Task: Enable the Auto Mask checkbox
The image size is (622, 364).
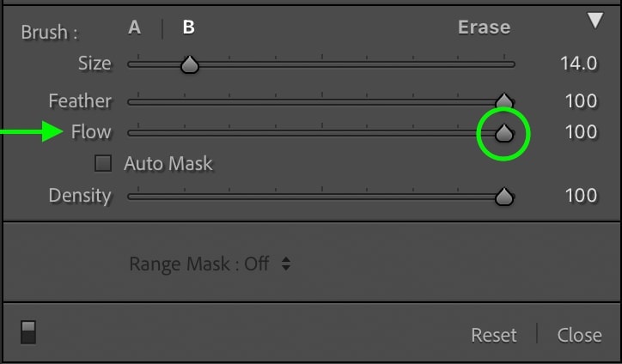Action: pyautogui.click(x=103, y=163)
